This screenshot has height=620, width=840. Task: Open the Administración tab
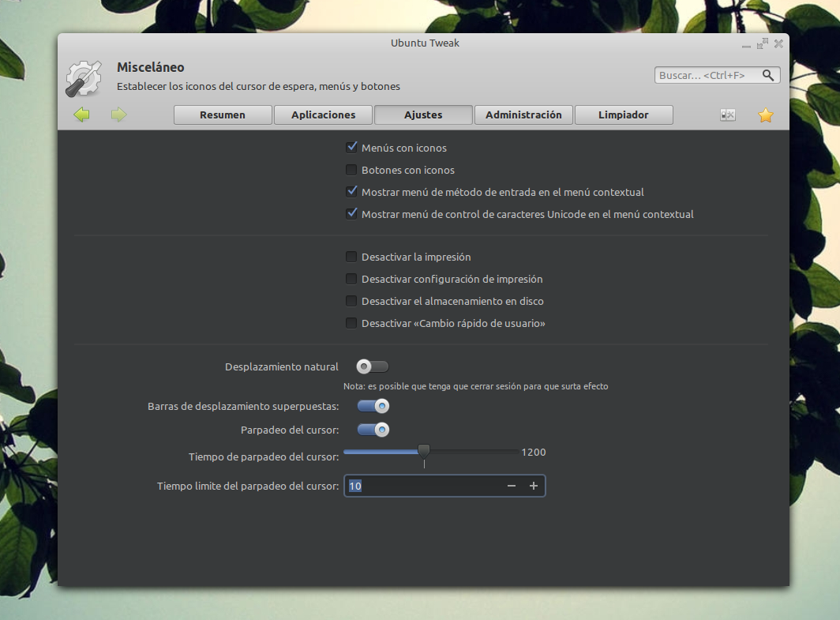(x=523, y=115)
